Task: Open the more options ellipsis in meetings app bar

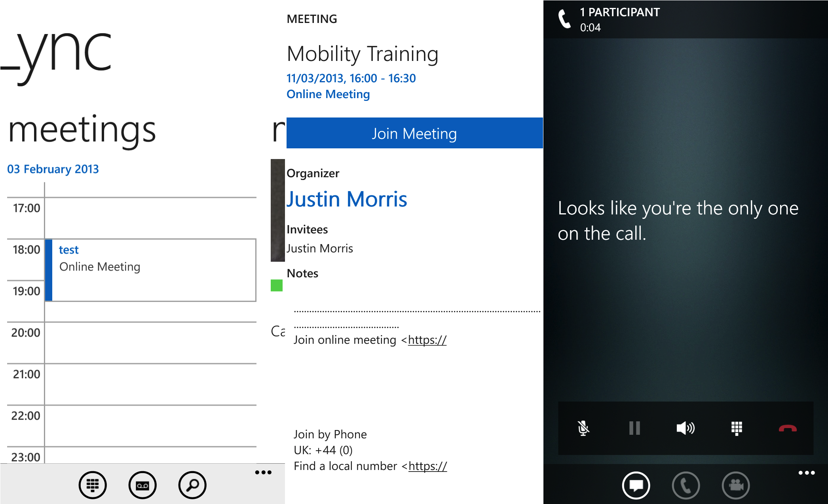Action: [263, 472]
